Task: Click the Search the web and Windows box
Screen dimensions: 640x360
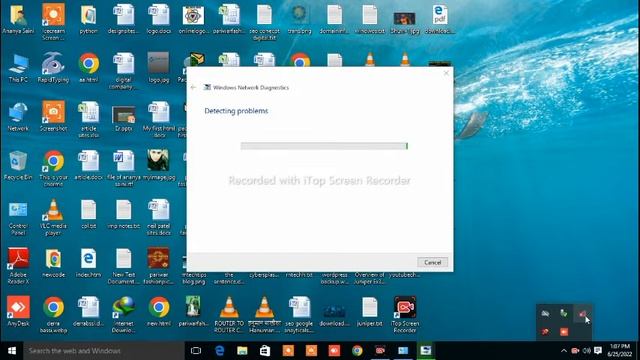Action: coord(104,351)
